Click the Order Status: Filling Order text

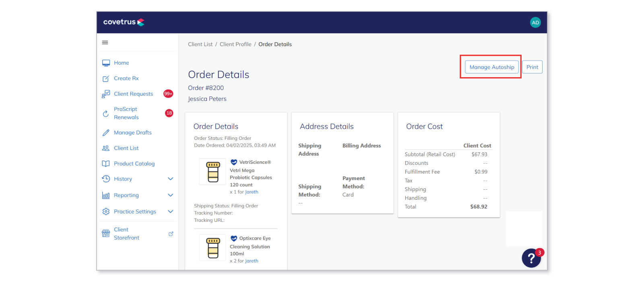pos(223,138)
